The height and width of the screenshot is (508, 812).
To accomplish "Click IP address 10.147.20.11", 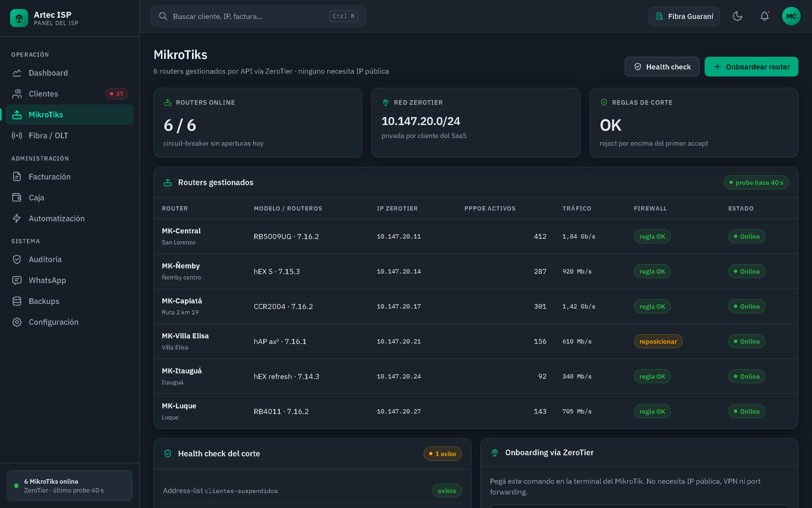I will pos(399,236).
